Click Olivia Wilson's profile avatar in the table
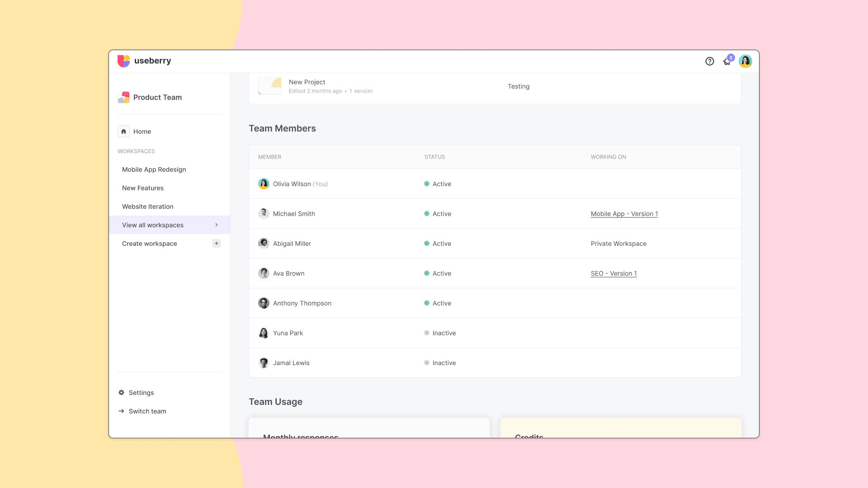Screen dimensions: 868x488 (x=264, y=183)
